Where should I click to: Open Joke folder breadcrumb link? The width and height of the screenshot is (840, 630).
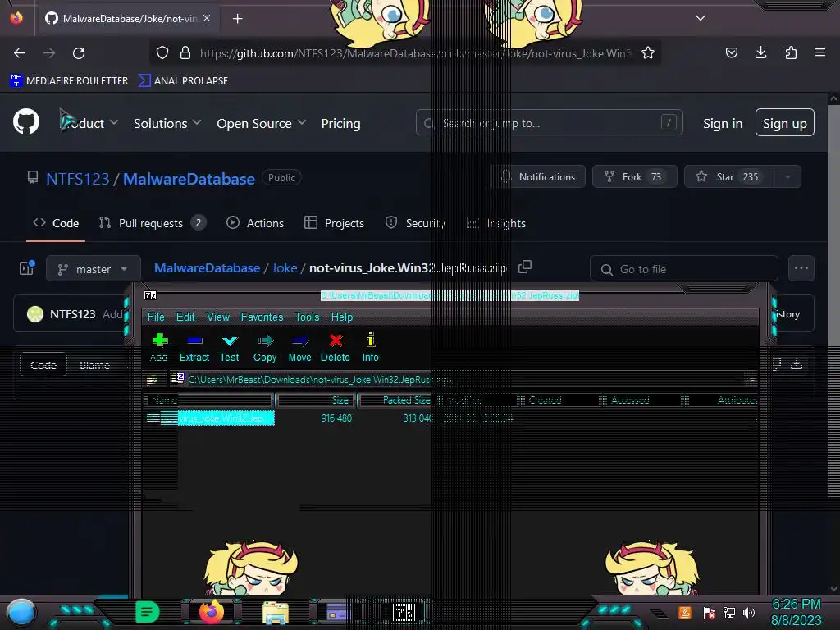(284, 268)
